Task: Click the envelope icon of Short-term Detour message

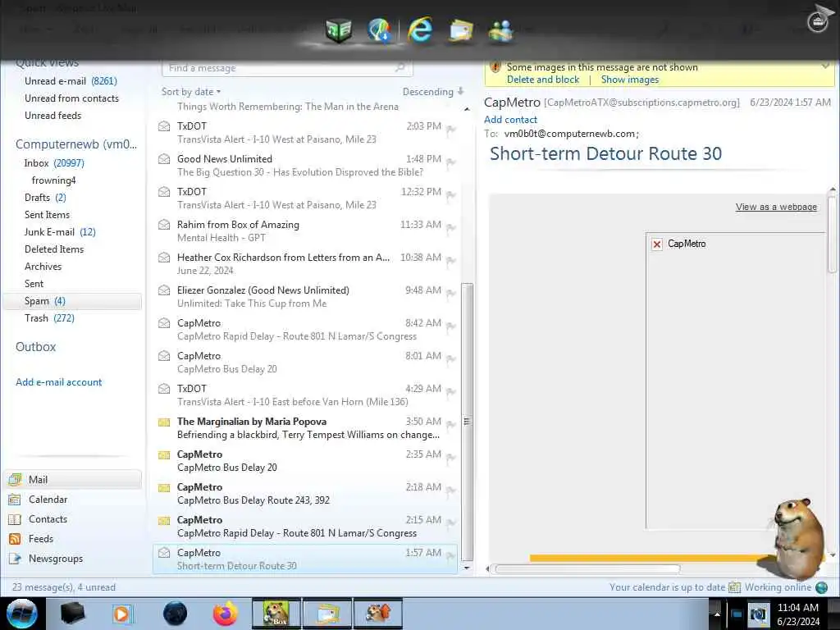Action: [x=164, y=552]
